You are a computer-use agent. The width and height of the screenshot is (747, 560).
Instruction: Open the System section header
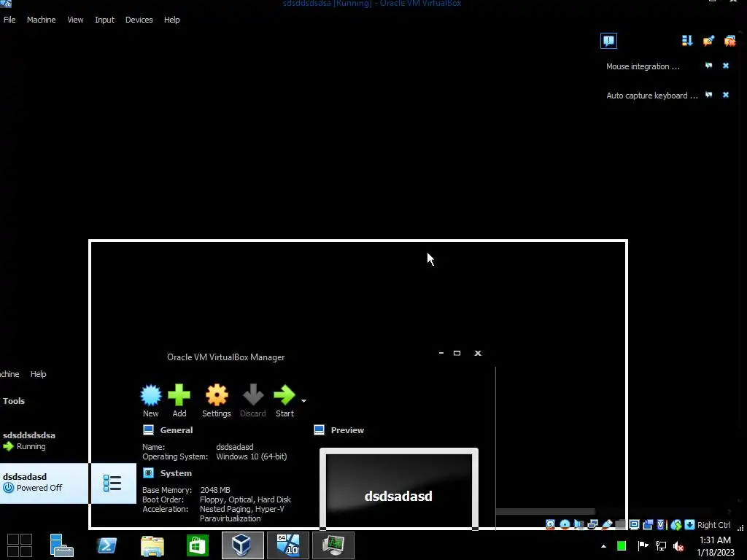point(176,472)
